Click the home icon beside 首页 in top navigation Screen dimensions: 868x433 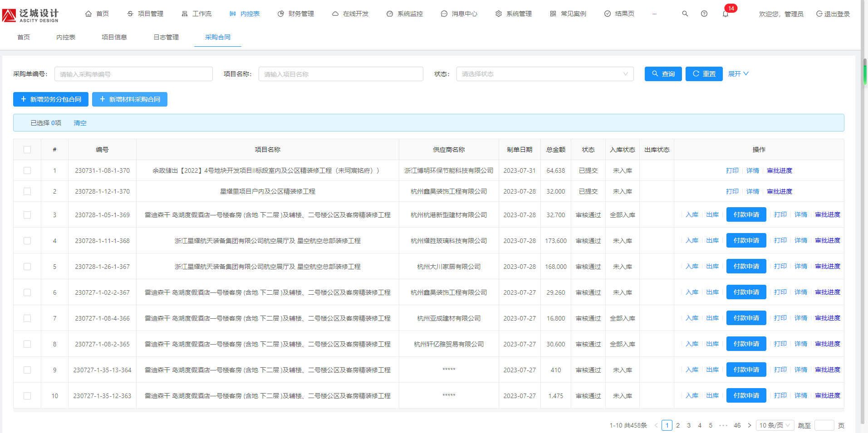coord(88,14)
